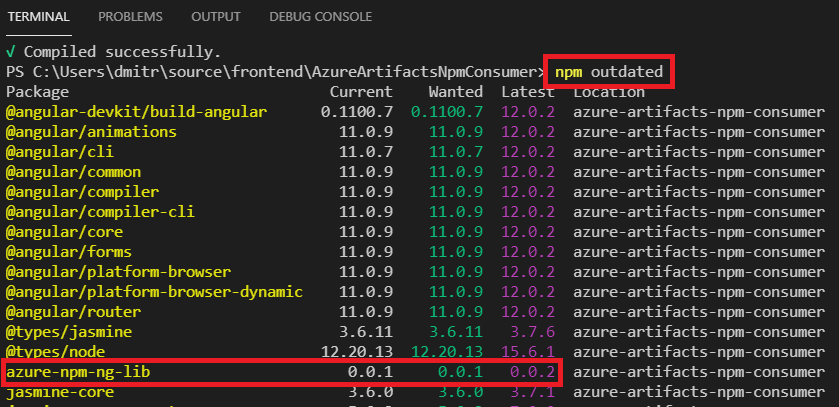The height and width of the screenshot is (407, 839).
Task: Select the Location column header
Action: (610, 91)
